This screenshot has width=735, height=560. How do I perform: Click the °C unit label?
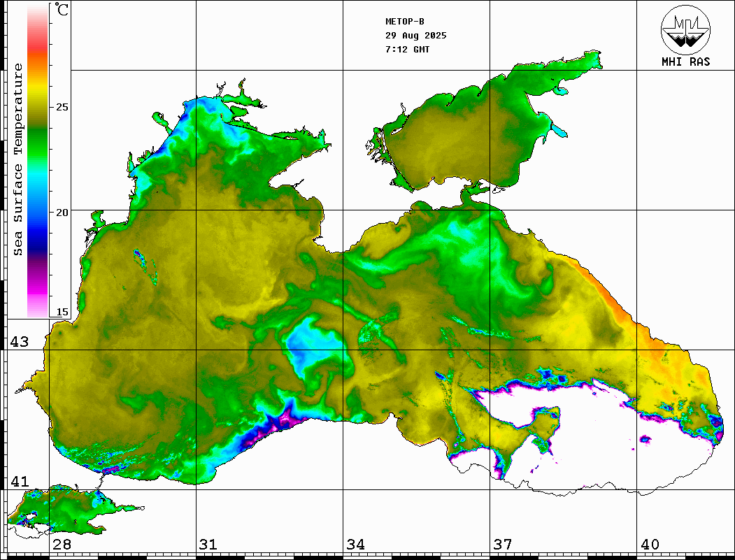pyautogui.click(x=62, y=9)
